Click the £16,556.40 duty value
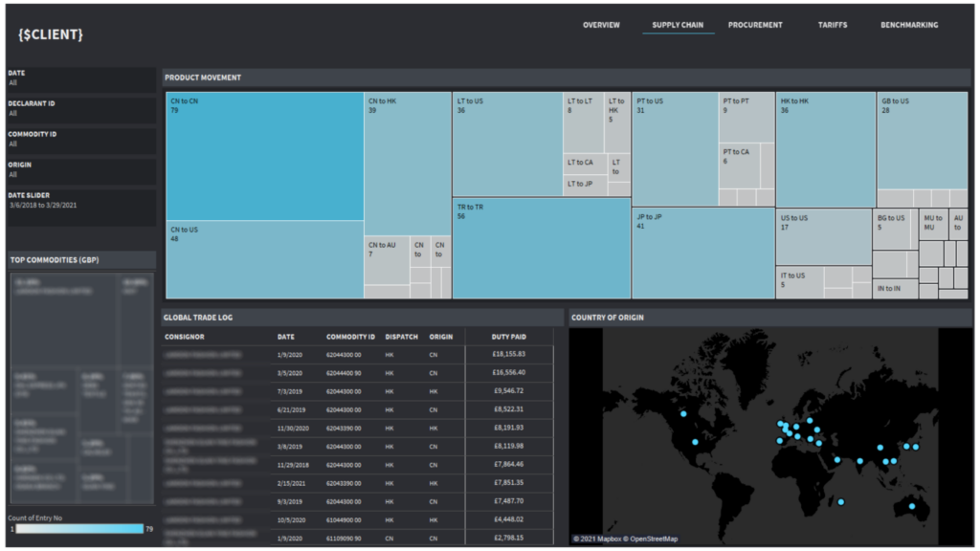 509,372
